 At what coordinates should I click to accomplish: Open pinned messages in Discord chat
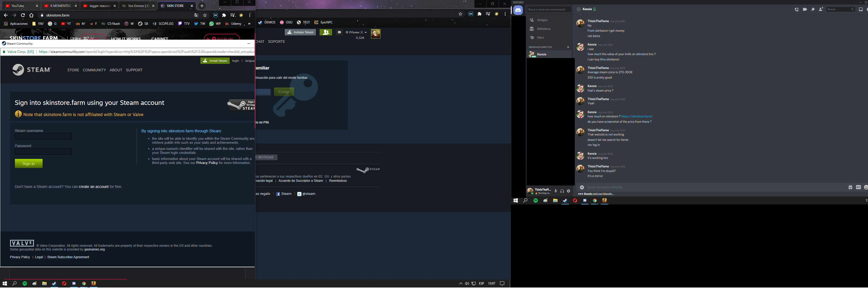813,9
